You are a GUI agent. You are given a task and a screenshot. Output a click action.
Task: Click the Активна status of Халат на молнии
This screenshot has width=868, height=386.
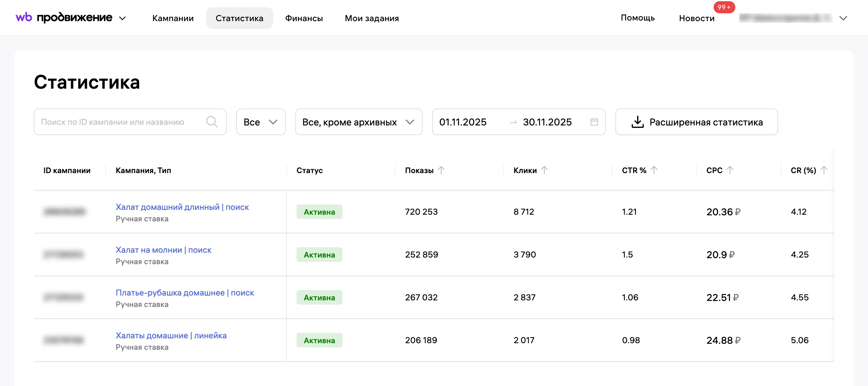(319, 255)
